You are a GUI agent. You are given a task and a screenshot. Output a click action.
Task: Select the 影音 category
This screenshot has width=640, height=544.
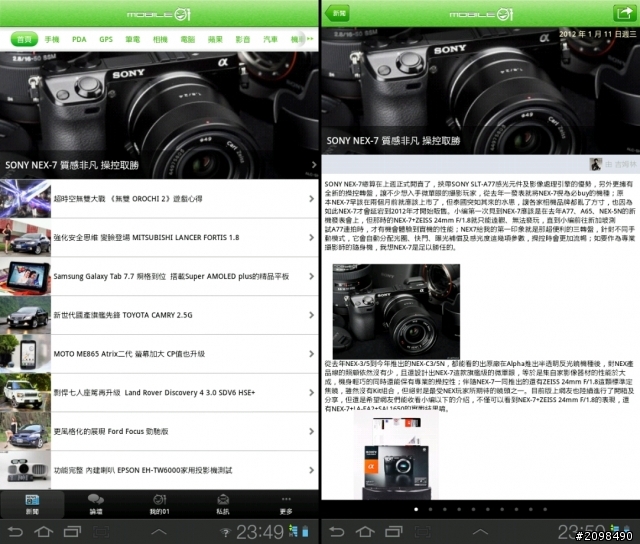[x=243, y=39]
